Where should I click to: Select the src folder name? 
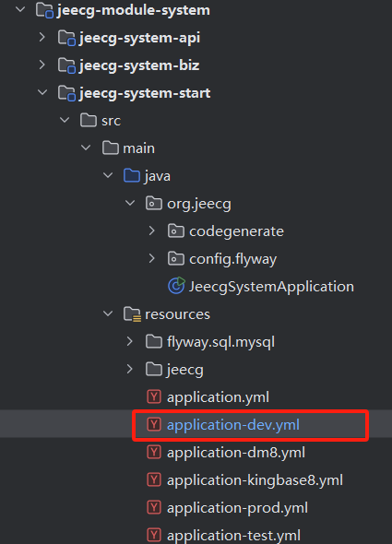pos(111,121)
